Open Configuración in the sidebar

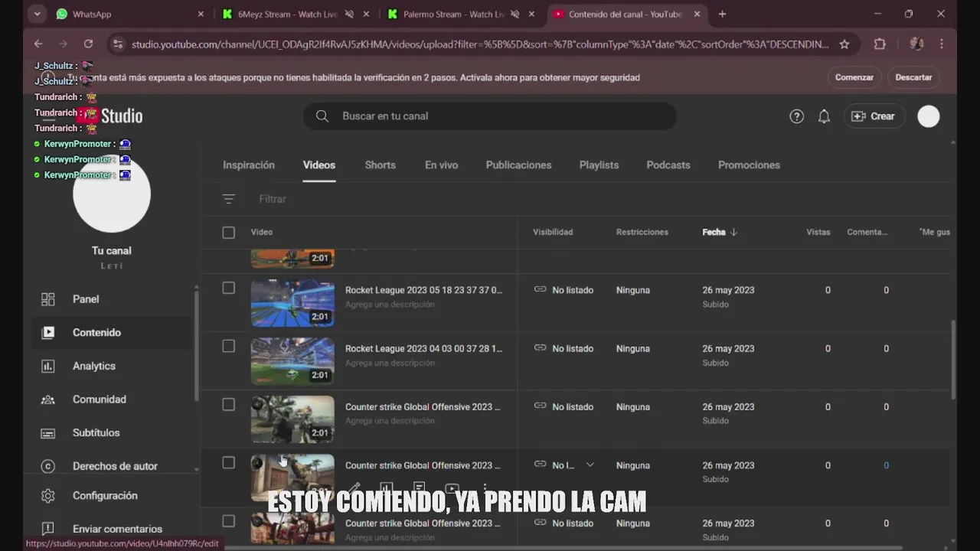click(x=112, y=496)
